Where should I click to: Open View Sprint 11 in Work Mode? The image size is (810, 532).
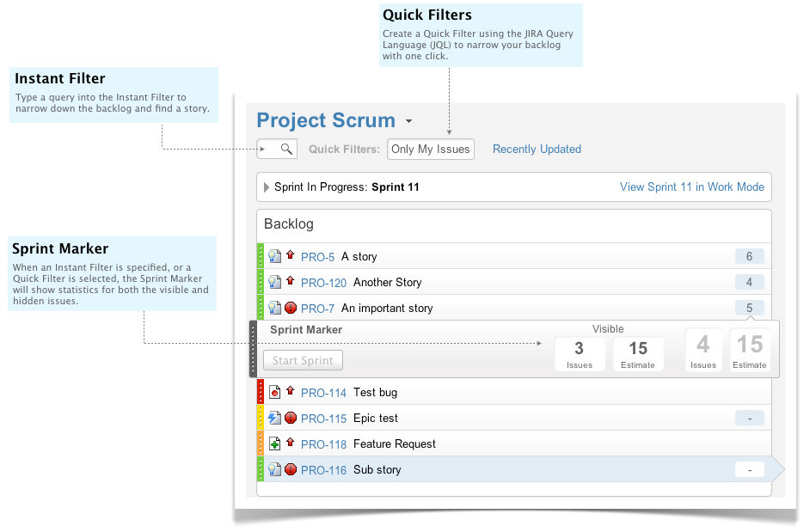coord(691,187)
